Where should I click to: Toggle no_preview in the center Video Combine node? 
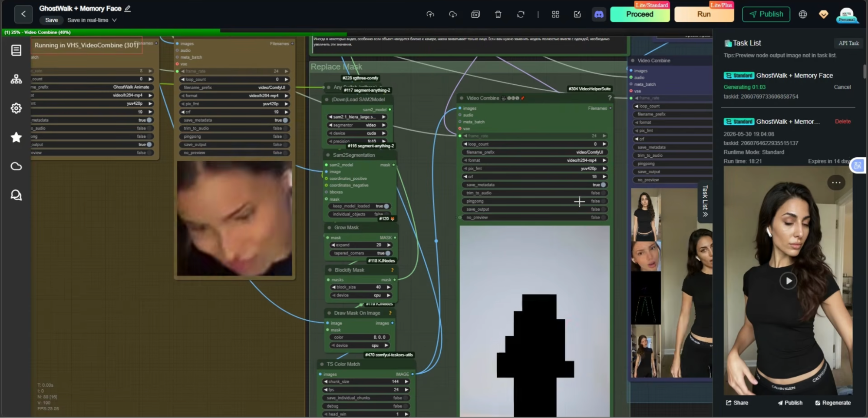click(603, 218)
